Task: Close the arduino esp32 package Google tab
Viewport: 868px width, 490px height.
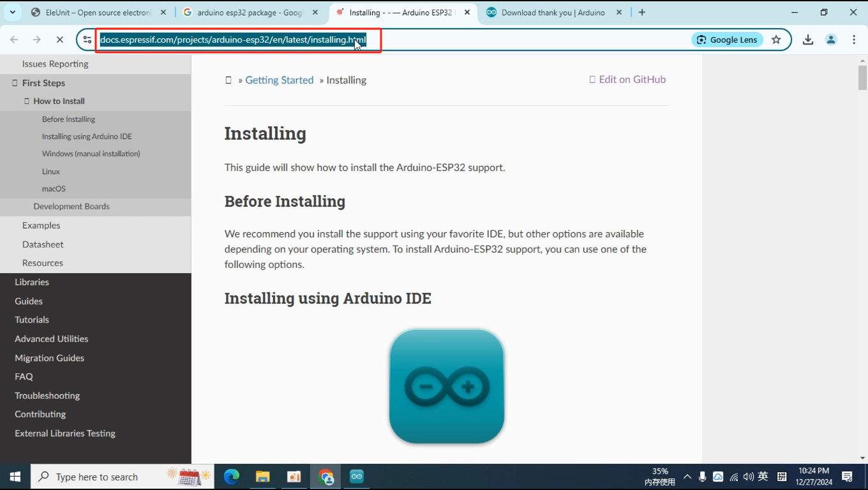Action: [315, 12]
